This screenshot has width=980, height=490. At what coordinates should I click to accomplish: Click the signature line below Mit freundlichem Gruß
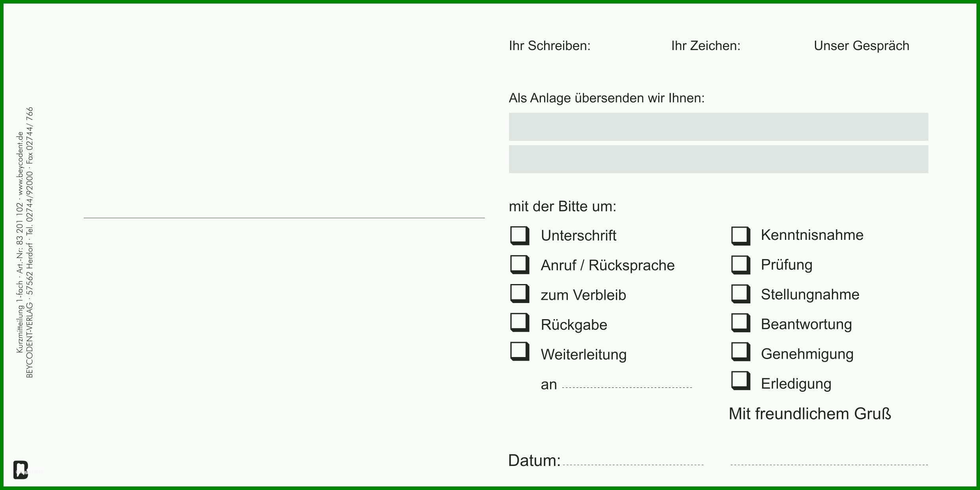click(829, 465)
